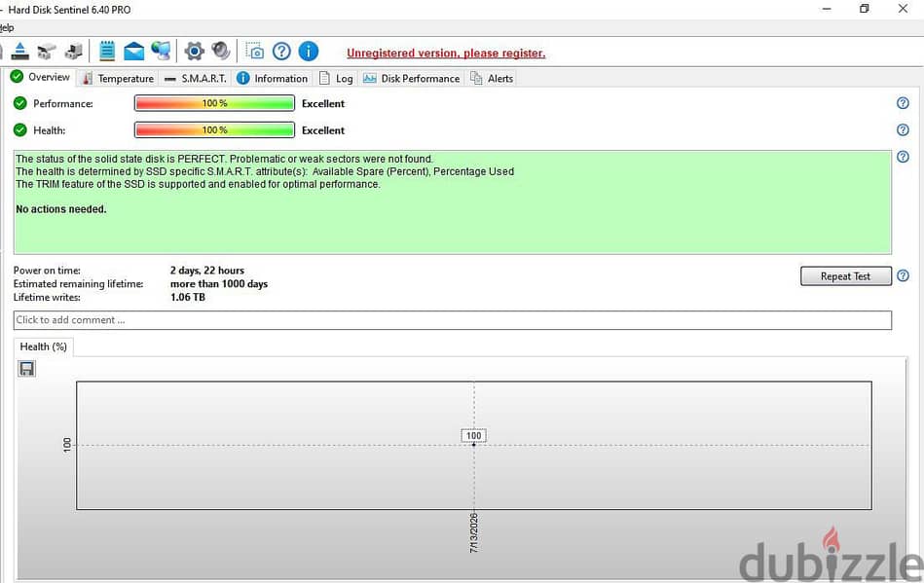The image size is (924, 583).
Task: Click the camera screenshot capture icon
Action: click(x=254, y=52)
